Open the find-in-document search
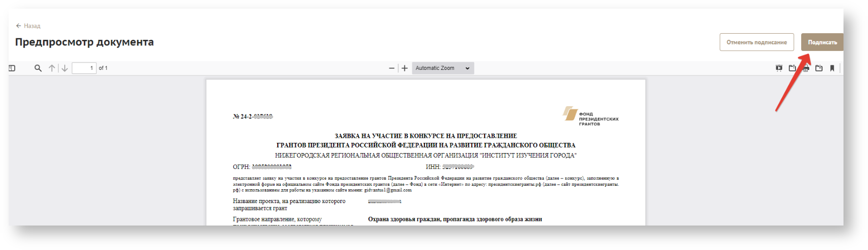Viewport: 868px width, 250px height. (x=38, y=68)
